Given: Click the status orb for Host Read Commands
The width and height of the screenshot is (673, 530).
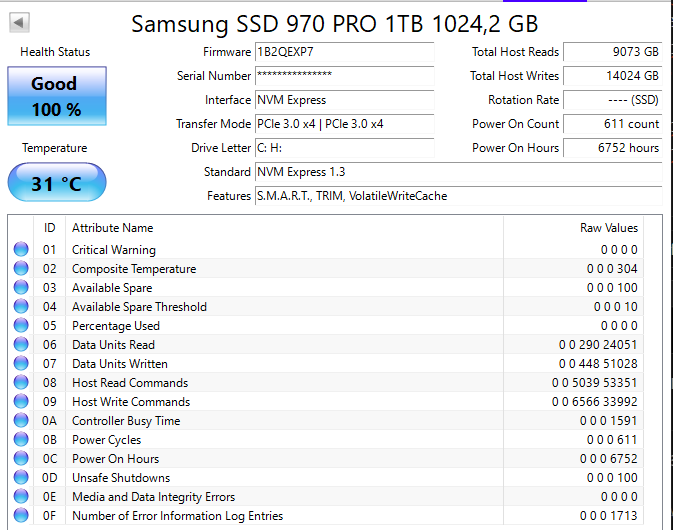Looking at the screenshot, I should point(21,382).
